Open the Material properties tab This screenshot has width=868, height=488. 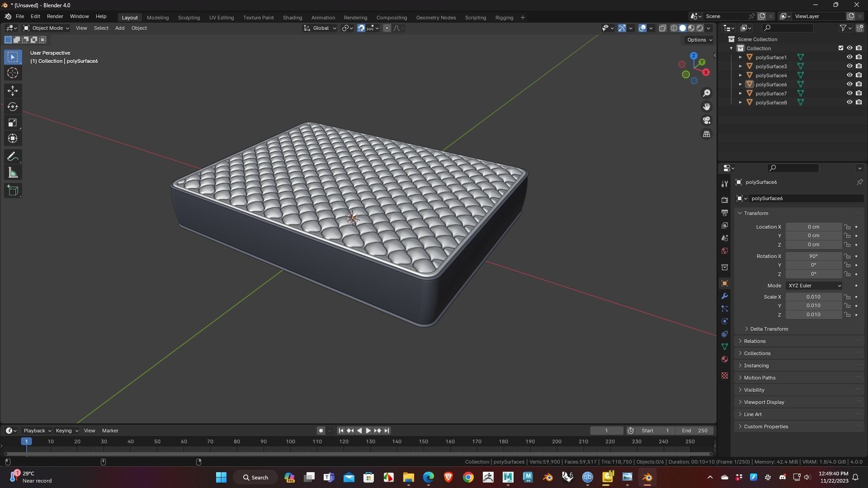(725, 359)
